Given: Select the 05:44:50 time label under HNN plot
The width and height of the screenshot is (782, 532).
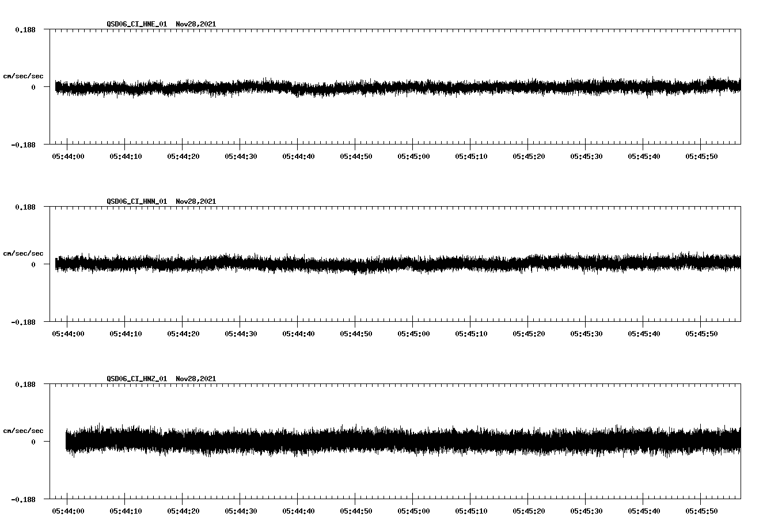Looking at the screenshot, I should point(356,334).
